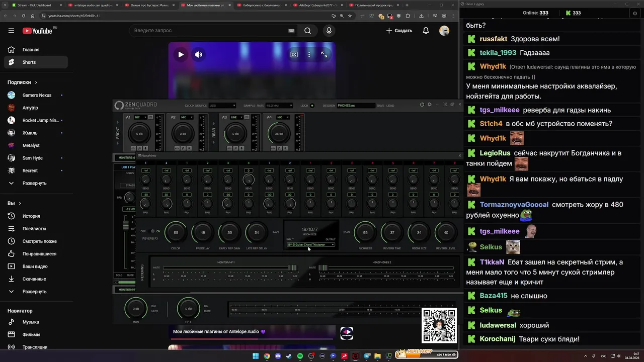
Task: Open the reverb preset Guitar Chord Thickener dropdown
Action: 311,245
